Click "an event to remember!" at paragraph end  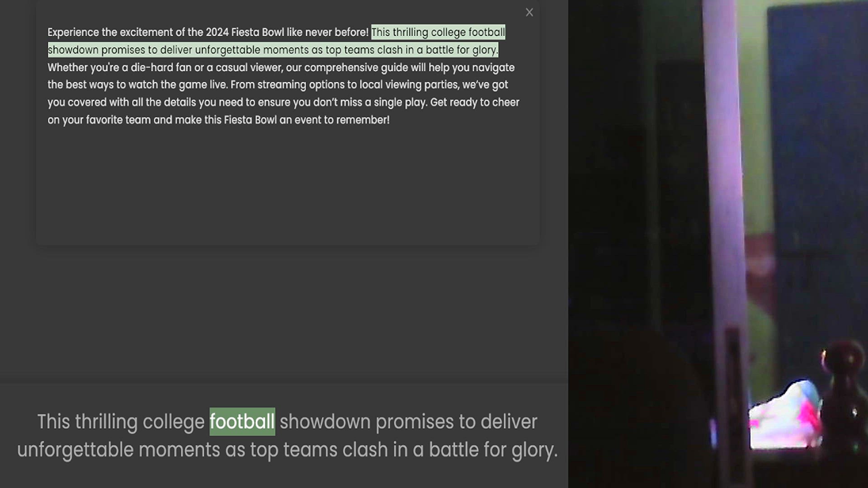click(x=334, y=120)
